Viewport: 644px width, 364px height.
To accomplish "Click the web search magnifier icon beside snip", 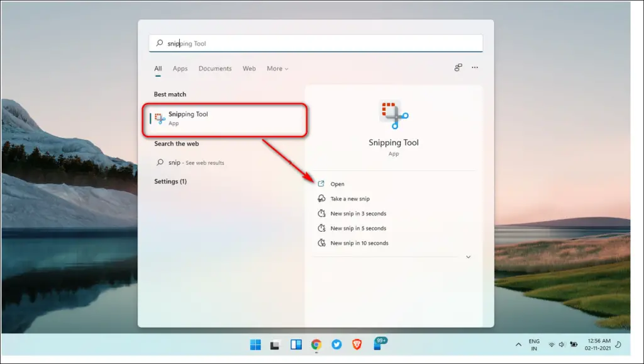I will tap(160, 162).
